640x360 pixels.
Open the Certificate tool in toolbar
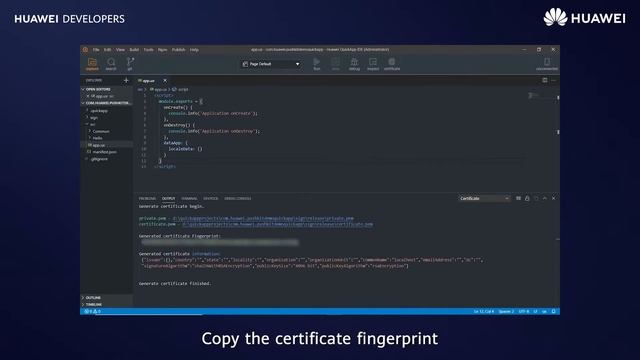tap(392, 64)
